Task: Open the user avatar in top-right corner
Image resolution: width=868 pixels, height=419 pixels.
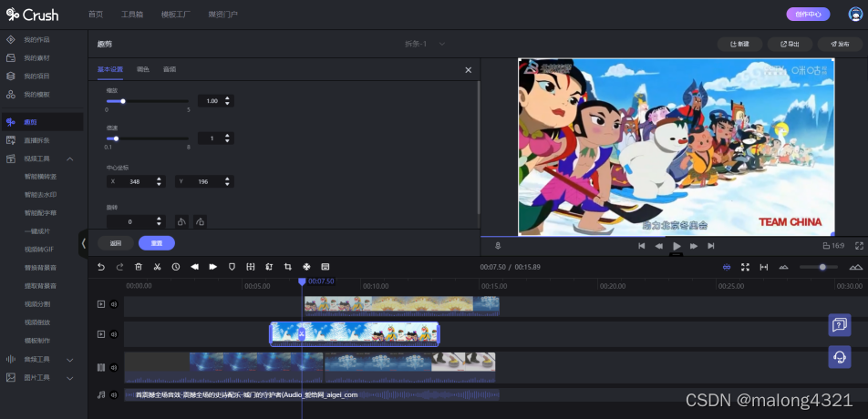Action: pos(855,15)
